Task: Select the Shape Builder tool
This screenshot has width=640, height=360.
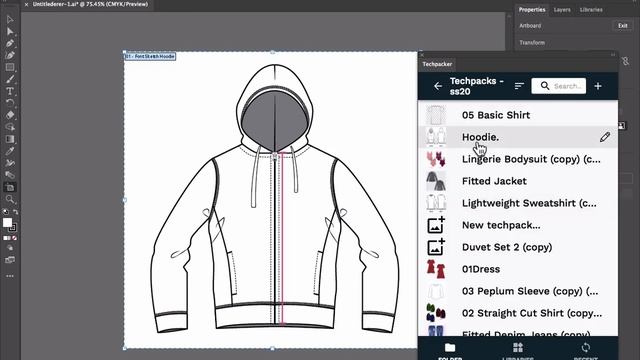Action: coord(10,127)
